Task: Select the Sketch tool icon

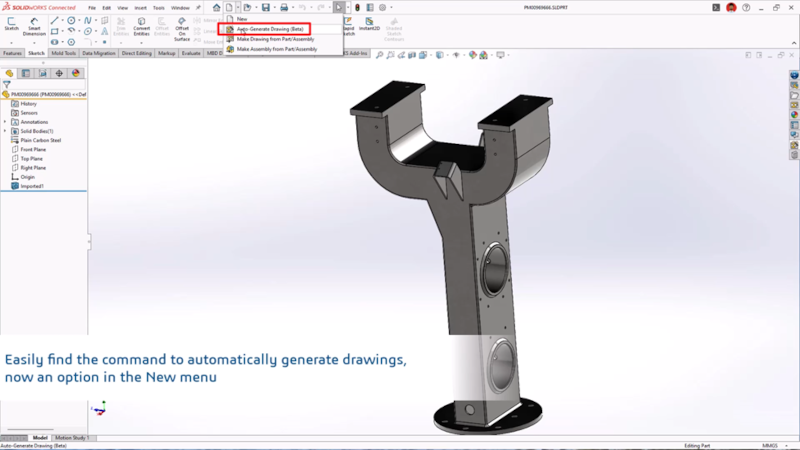Action: click(x=12, y=27)
